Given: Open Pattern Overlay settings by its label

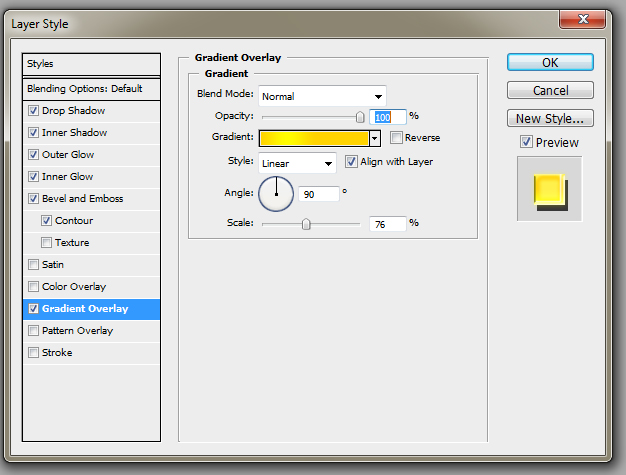Looking at the screenshot, I should (x=77, y=331).
